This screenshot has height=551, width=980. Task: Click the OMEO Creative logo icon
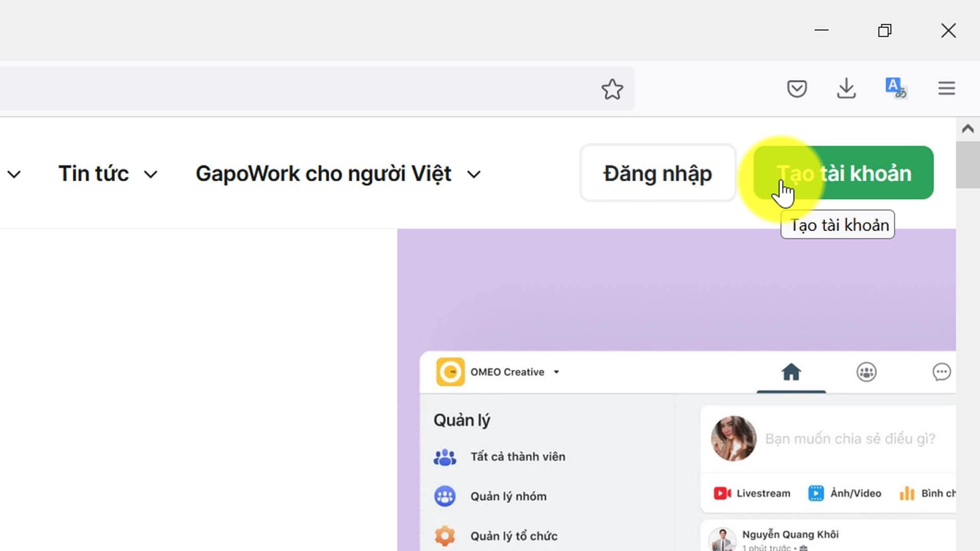click(450, 372)
